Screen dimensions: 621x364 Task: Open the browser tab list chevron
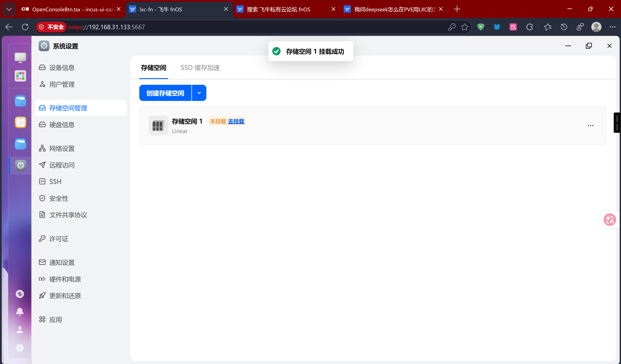(x=9, y=9)
